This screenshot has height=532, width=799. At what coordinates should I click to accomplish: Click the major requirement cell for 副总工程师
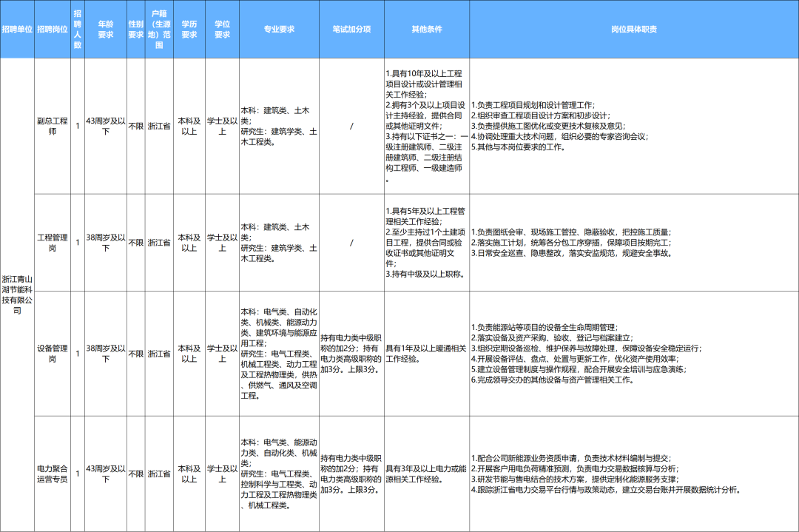(279, 126)
